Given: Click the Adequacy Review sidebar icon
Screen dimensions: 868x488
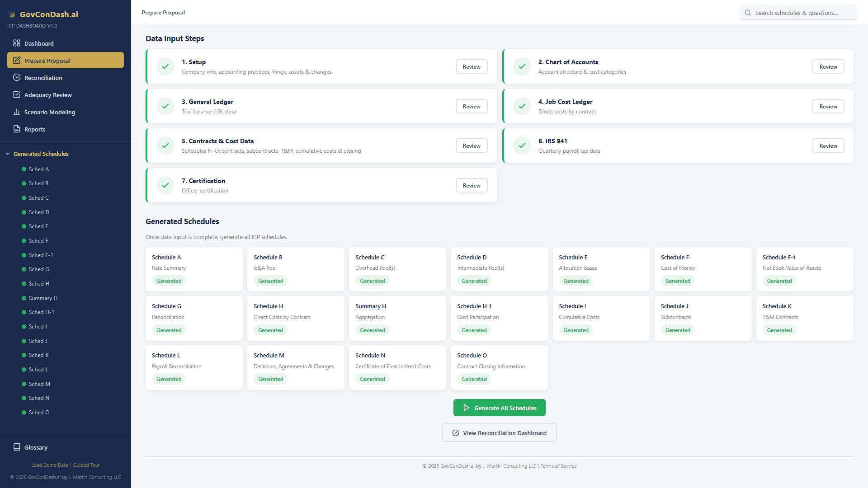Looking at the screenshot, I should (17, 95).
